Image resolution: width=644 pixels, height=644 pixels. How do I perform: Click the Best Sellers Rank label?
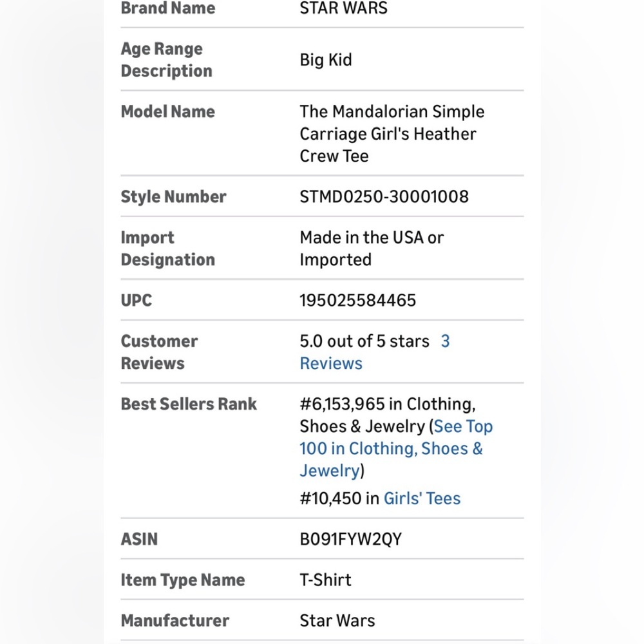click(x=189, y=404)
